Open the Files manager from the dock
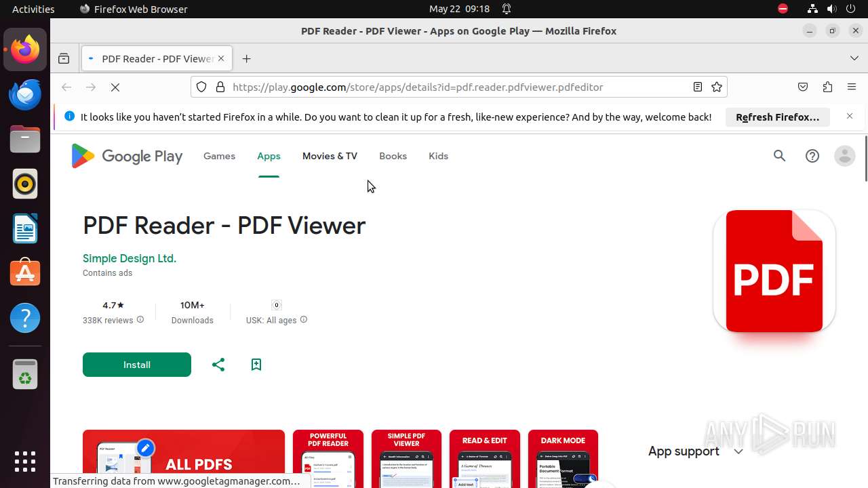 [x=25, y=139]
